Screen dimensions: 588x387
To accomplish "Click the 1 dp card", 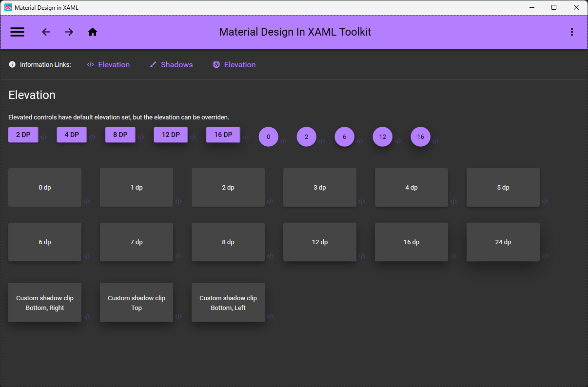I will click(x=137, y=188).
